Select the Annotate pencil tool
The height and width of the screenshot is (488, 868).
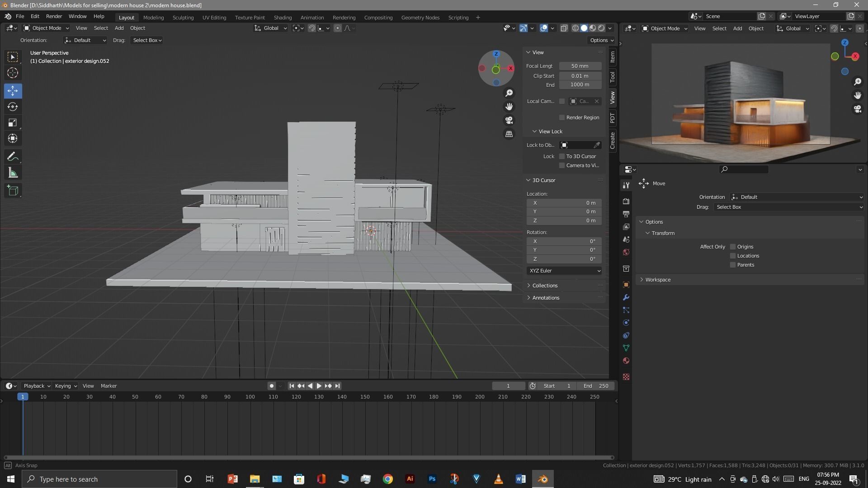click(x=13, y=157)
